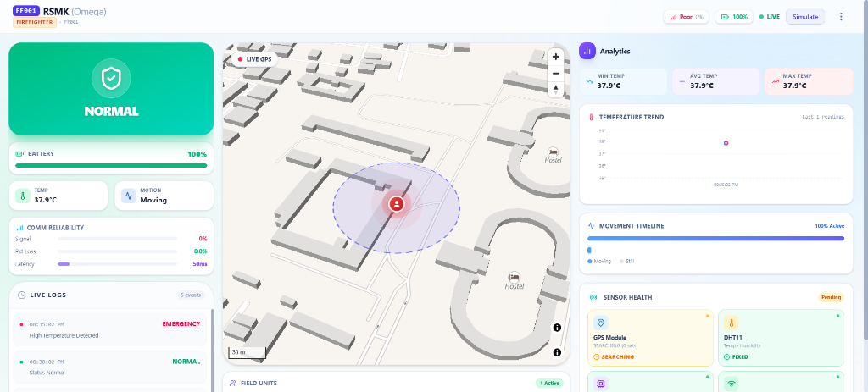This screenshot has width=868, height=392.
Task: Click the movement timeline blue bar
Action: click(x=715, y=238)
